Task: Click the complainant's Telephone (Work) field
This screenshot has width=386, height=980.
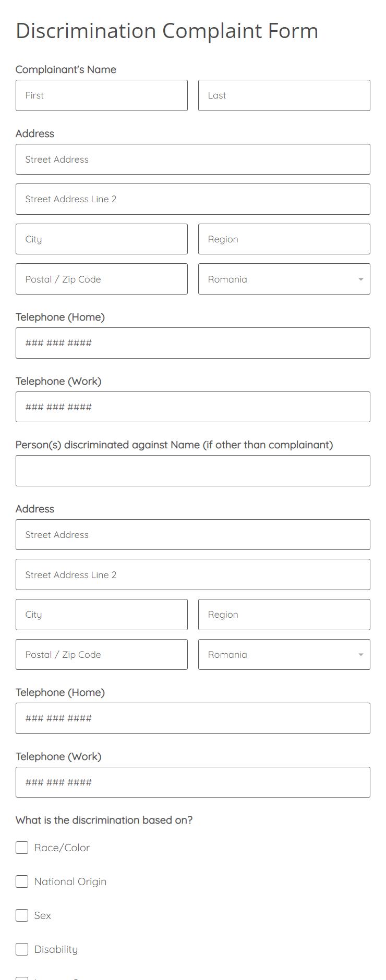Action: pos(193,407)
